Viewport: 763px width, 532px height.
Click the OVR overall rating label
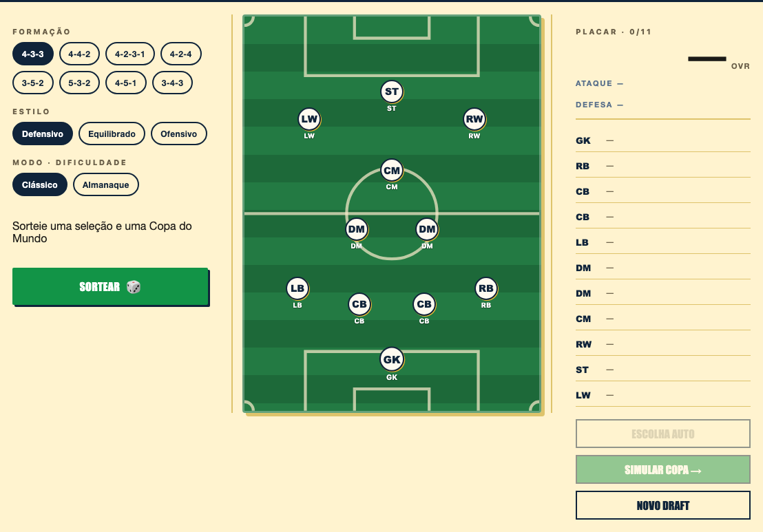pyautogui.click(x=740, y=66)
